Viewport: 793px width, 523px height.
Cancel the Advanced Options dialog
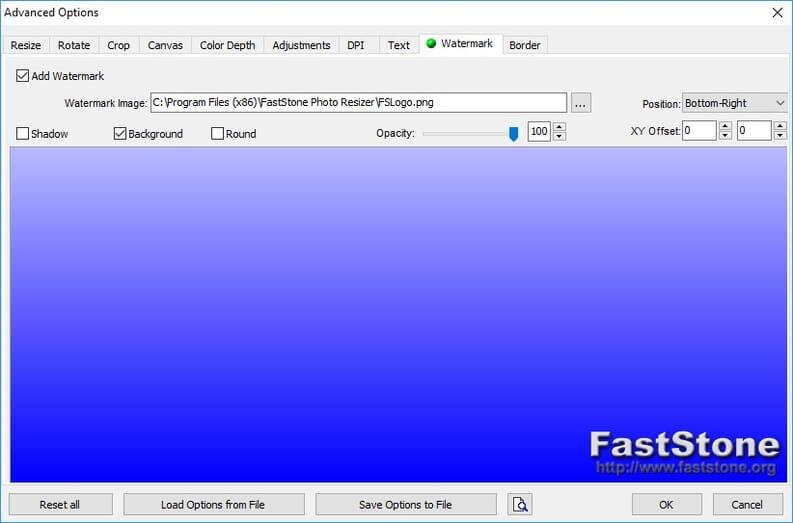click(747, 504)
